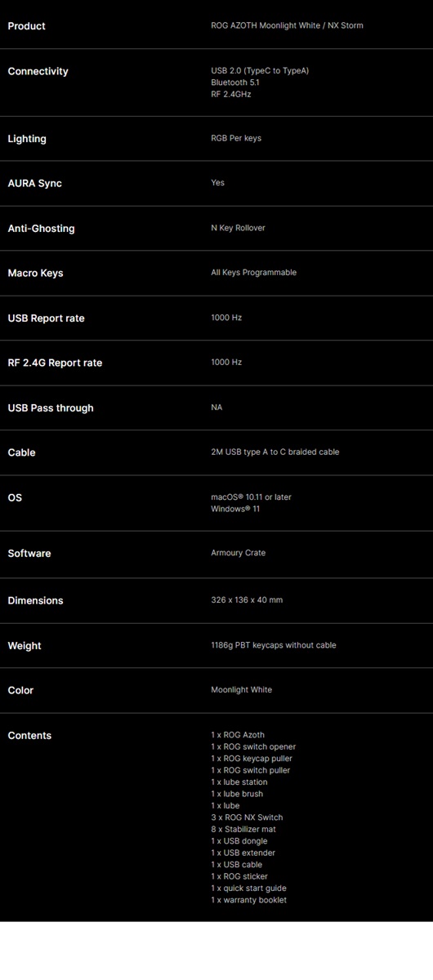The image size is (433, 980).
Task: Click the 2M USB braided cable text
Action: 275,452
